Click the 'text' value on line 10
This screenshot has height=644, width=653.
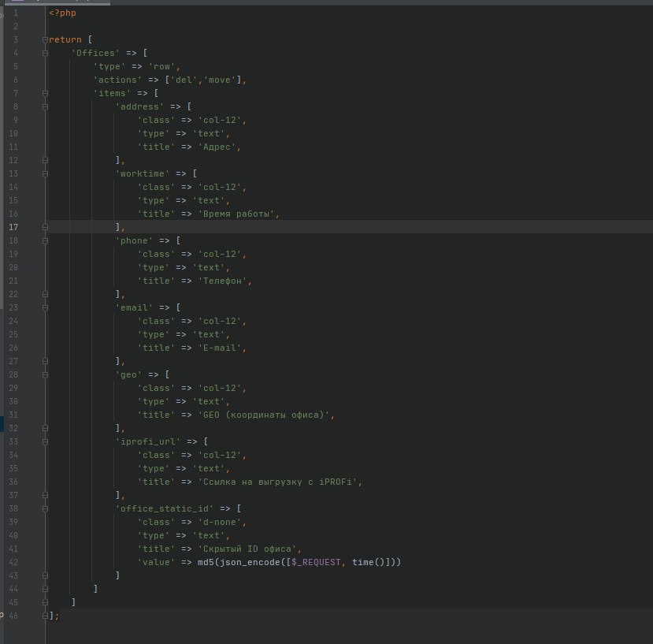pyautogui.click(x=208, y=133)
